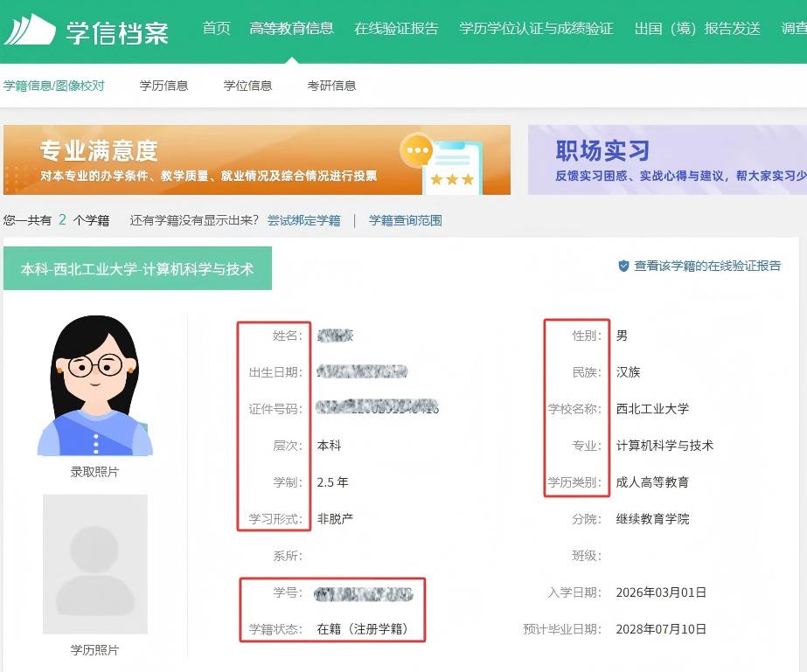Open 查看该学籍的在线验证报告 link
The width and height of the screenshot is (807, 672).
point(706,267)
